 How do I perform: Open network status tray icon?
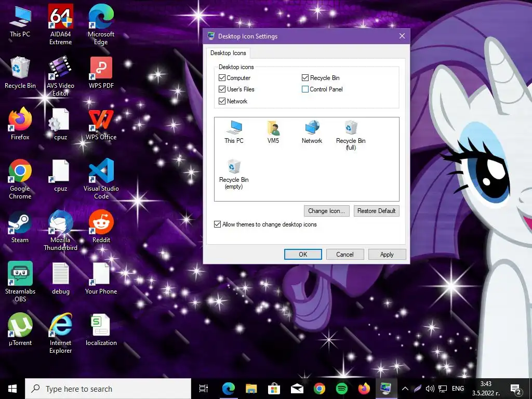(443, 389)
